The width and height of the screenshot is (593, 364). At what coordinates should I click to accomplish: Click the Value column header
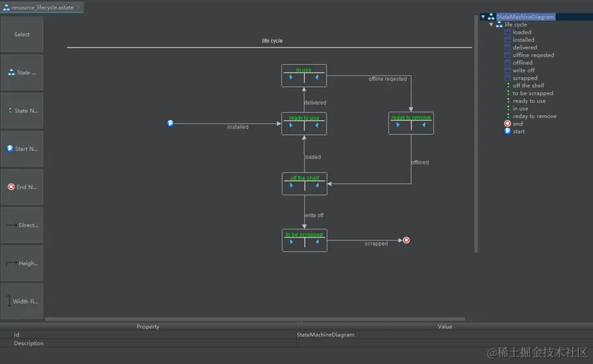pyautogui.click(x=445, y=327)
